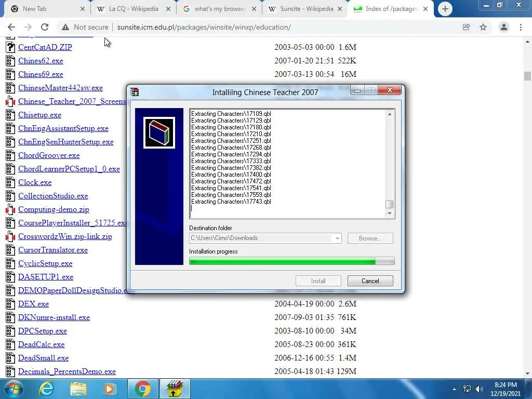This screenshot has width=532, height=399.
Task: Share this page via the share icon
Action: (467, 27)
